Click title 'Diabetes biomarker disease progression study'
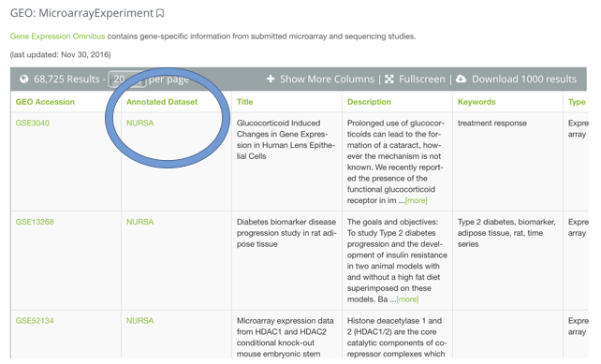This screenshot has height=364, width=601. 286,233
